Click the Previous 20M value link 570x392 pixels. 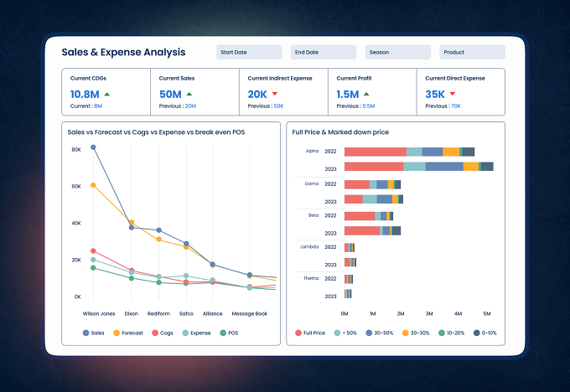click(x=190, y=106)
